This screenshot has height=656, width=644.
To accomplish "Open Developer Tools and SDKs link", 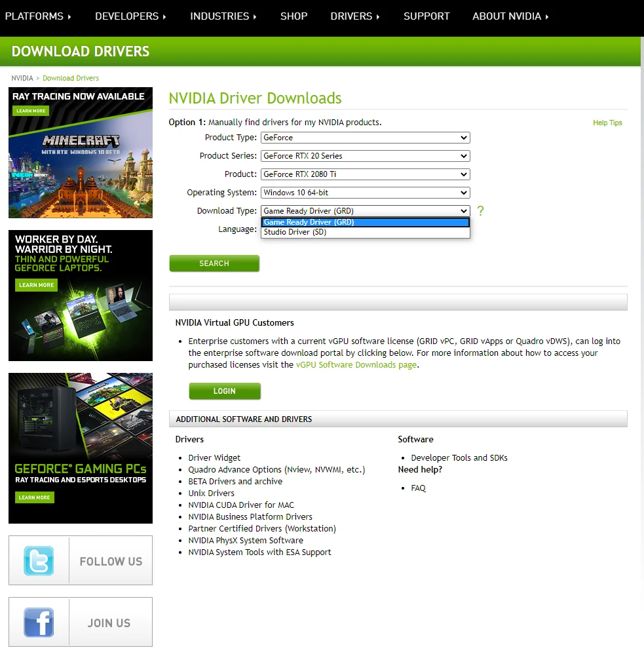I will click(x=459, y=457).
